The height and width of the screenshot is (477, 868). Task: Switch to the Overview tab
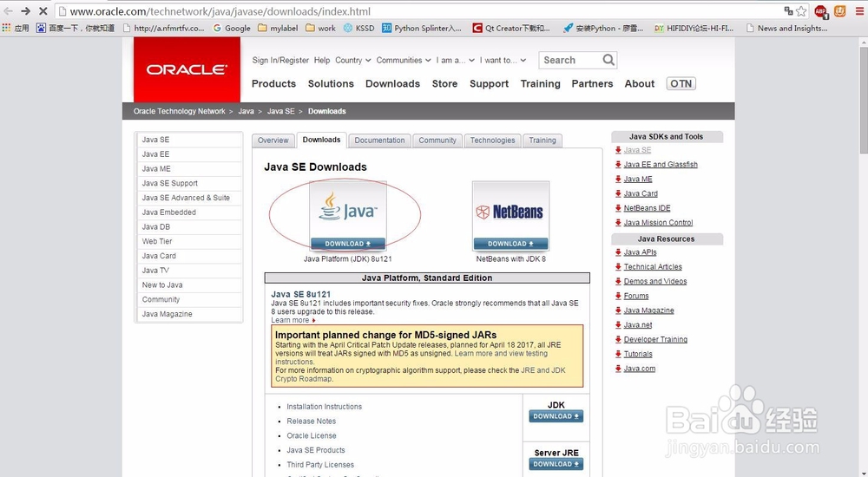pyautogui.click(x=273, y=140)
